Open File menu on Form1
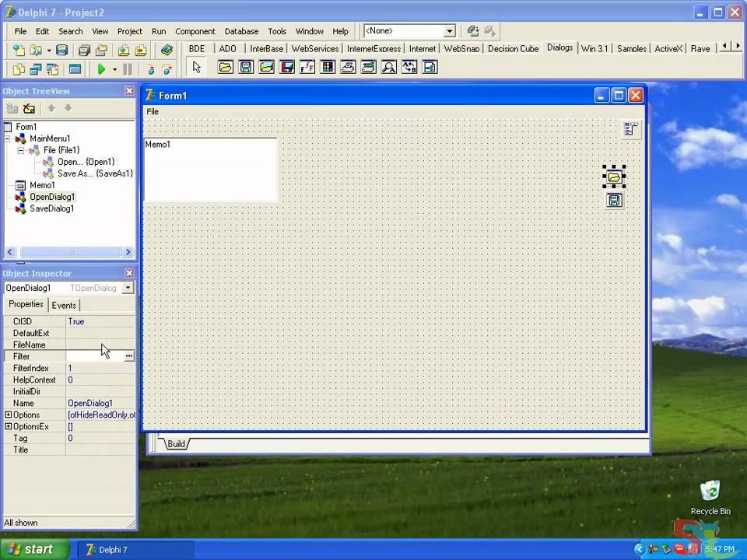Viewport: 747px width, 560px height. point(153,111)
